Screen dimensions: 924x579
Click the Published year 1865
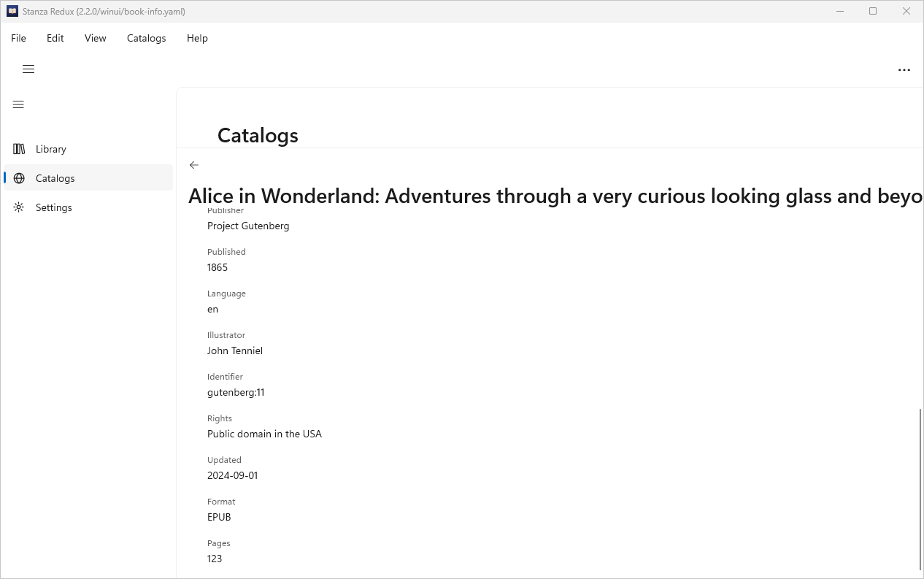(217, 267)
